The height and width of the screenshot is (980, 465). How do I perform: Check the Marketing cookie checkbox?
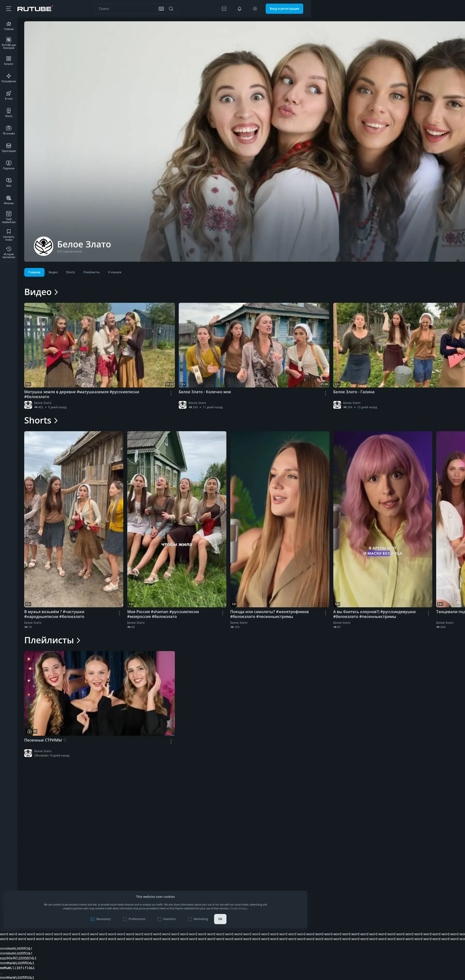coord(190,919)
